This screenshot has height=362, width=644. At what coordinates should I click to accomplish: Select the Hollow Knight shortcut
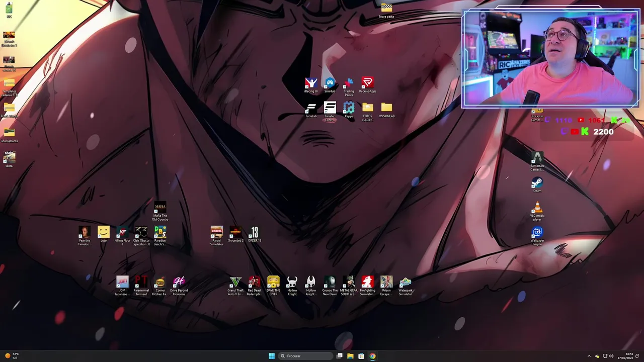pyautogui.click(x=292, y=286)
